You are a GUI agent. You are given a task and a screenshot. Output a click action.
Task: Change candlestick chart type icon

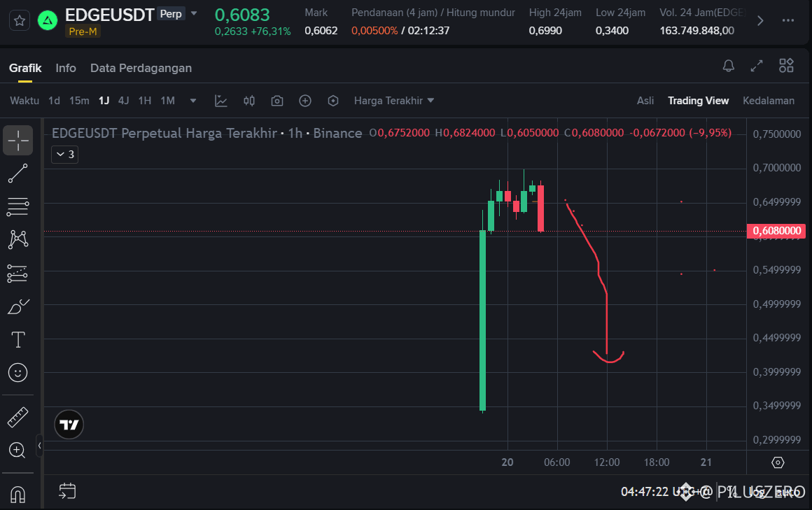point(249,101)
